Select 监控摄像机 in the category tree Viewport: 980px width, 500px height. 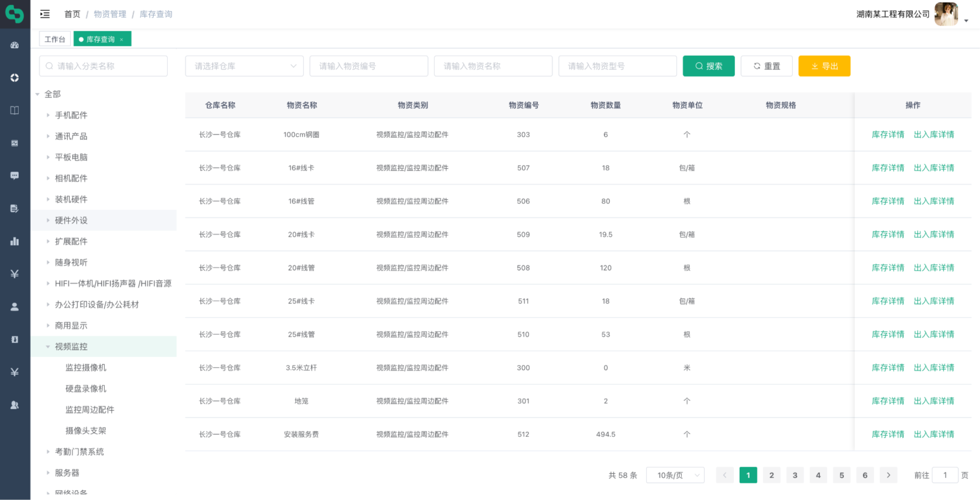pos(86,368)
